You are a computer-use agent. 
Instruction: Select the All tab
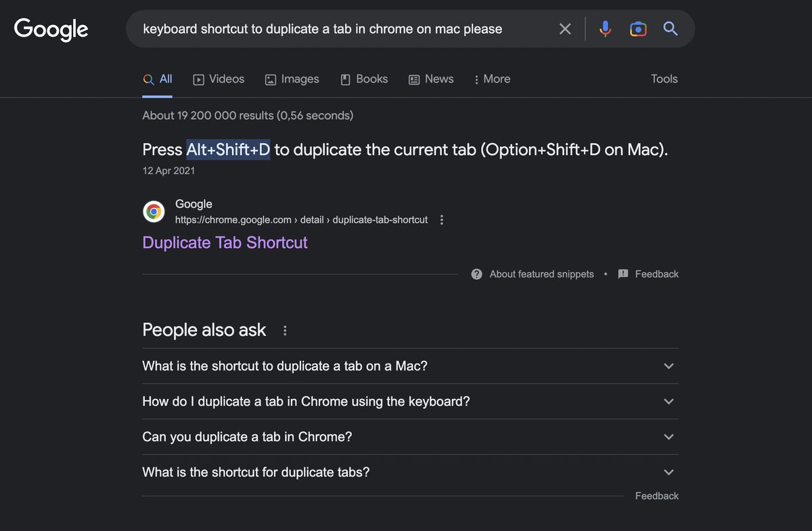coord(158,79)
